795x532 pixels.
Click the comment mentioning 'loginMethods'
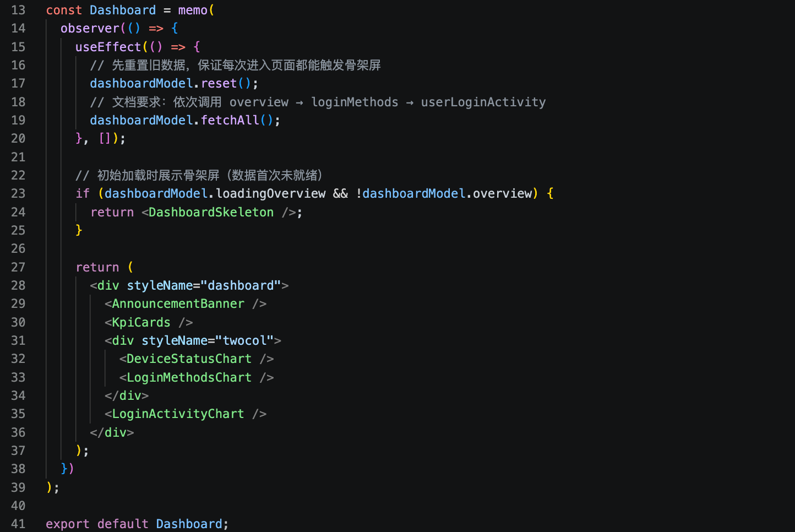318,102
